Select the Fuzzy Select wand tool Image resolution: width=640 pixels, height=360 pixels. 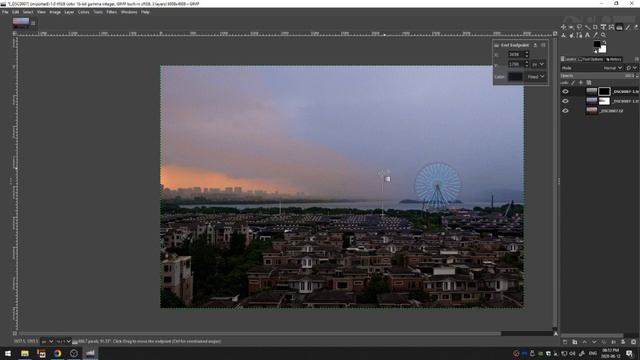click(587, 27)
